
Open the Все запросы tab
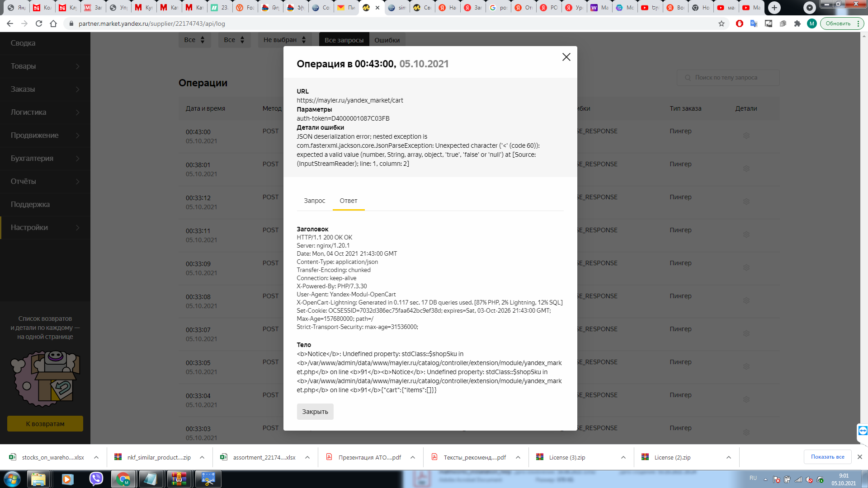click(x=344, y=40)
